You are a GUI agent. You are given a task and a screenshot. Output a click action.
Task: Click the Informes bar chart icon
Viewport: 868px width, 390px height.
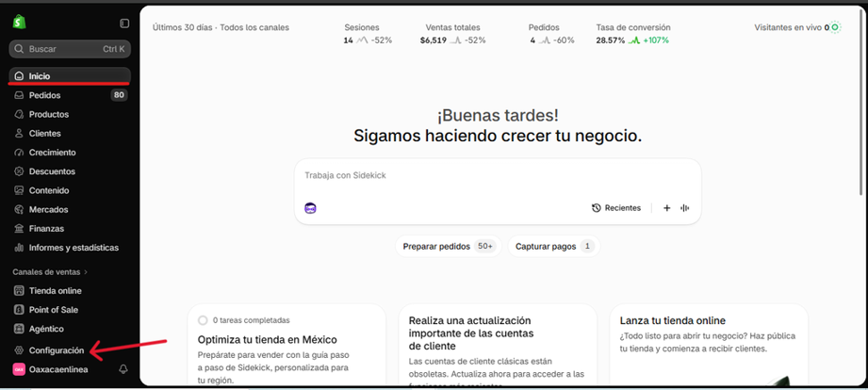[x=20, y=248]
